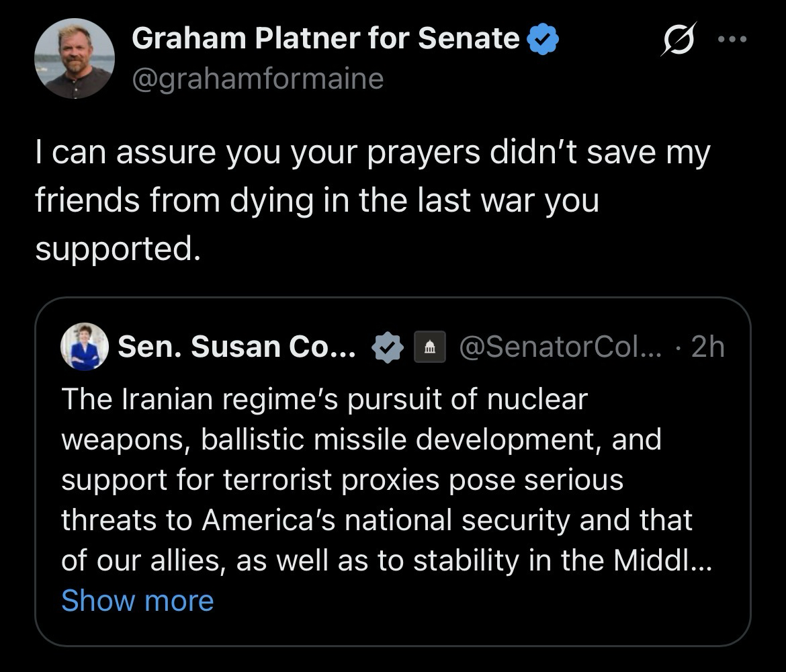
Task: Click the gray verified checkmark in quoted tweet
Action: pyautogui.click(x=388, y=347)
